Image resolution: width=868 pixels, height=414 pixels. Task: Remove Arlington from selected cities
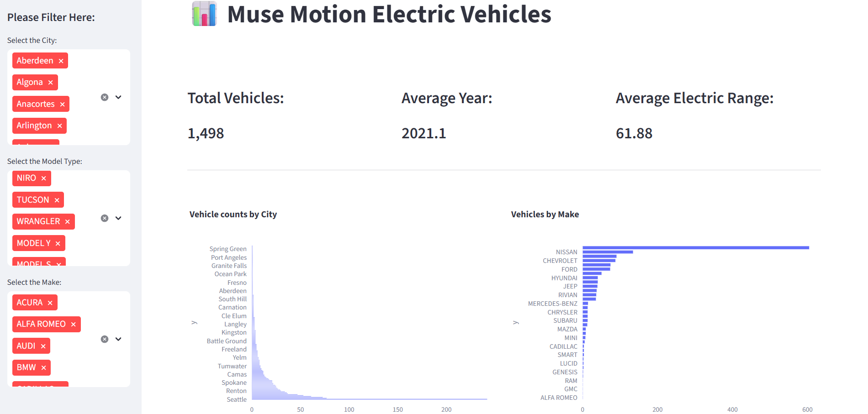(x=59, y=126)
